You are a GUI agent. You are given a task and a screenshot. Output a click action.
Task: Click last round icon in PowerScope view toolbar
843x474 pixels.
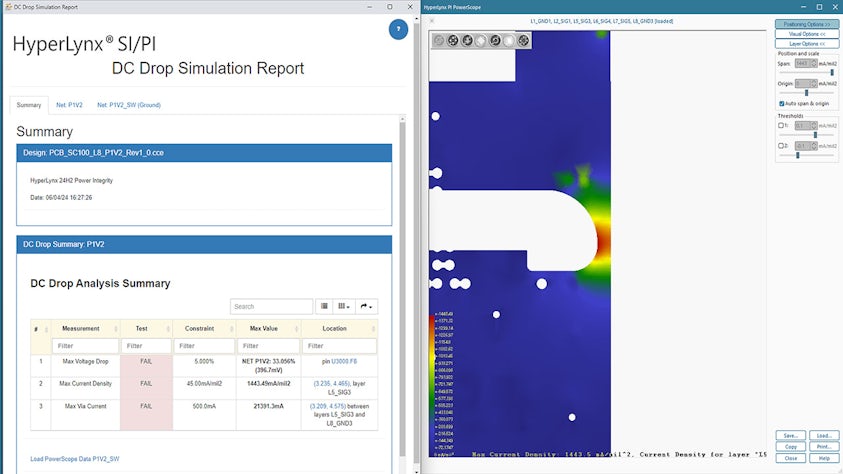[x=523, y=40]
